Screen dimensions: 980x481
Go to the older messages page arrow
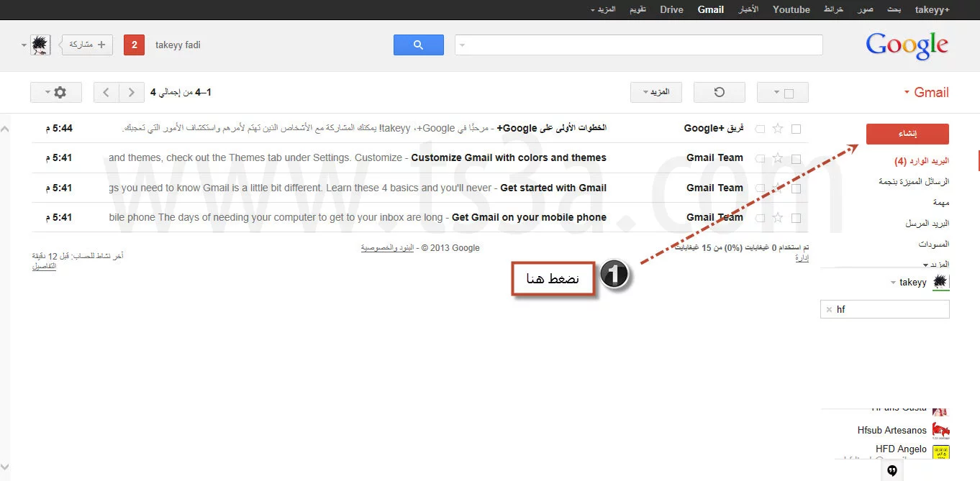point(106,92)
